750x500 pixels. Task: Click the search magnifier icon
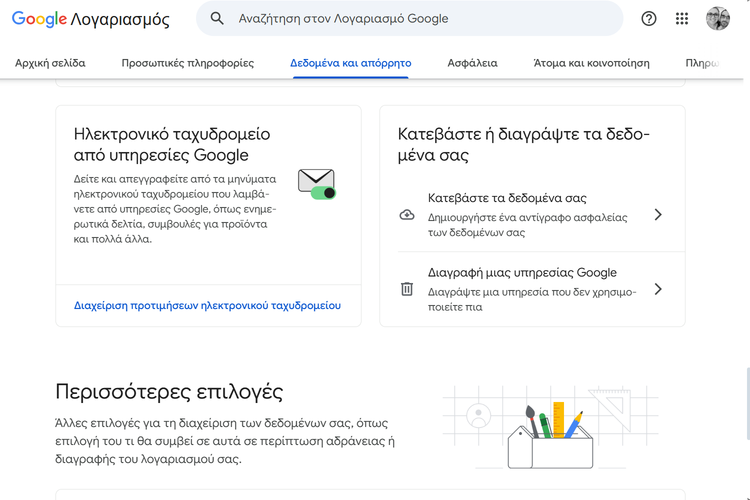[217, 19]
